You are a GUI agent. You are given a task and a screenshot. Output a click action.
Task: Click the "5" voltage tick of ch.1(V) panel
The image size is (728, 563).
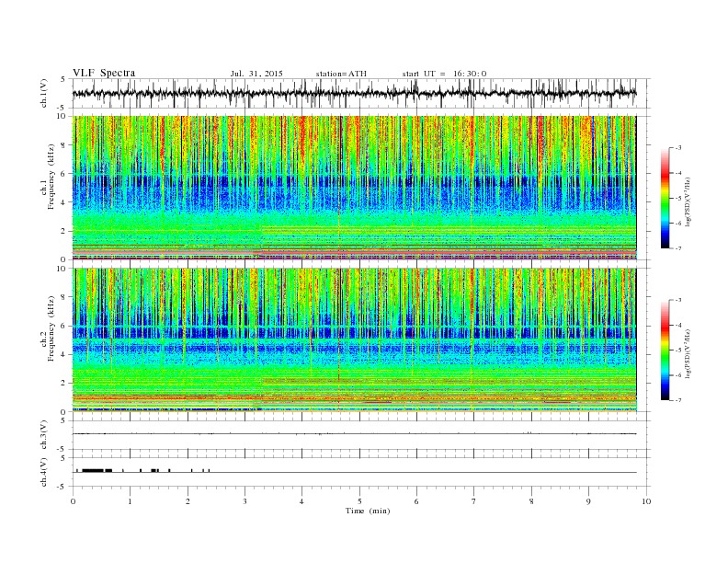click(63, 79)
